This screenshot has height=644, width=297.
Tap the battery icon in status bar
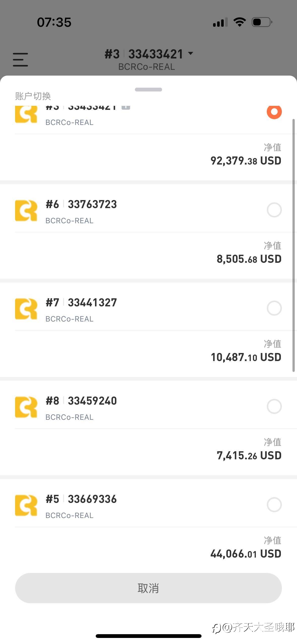tap(262, 22)
